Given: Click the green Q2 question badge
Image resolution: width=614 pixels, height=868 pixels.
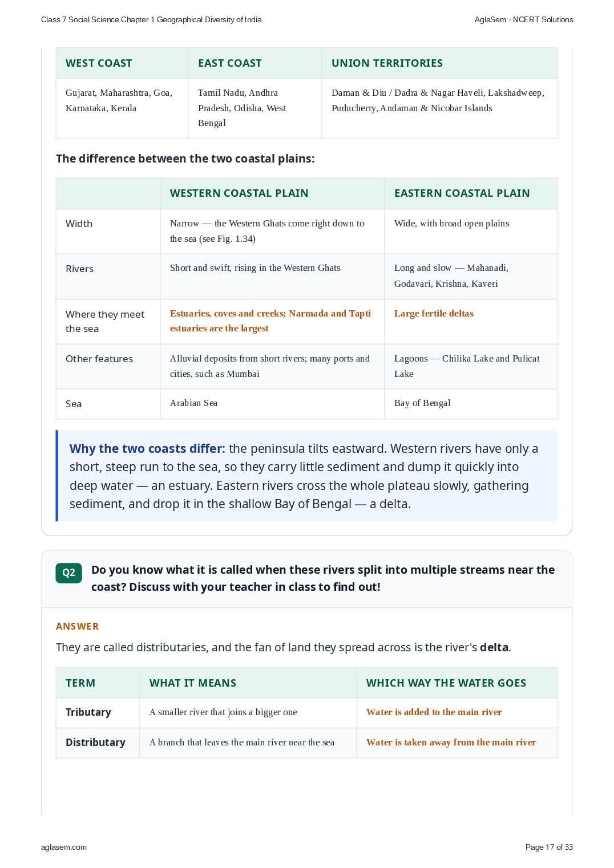Looking at the screenshot, I should (x=68, y=573).
